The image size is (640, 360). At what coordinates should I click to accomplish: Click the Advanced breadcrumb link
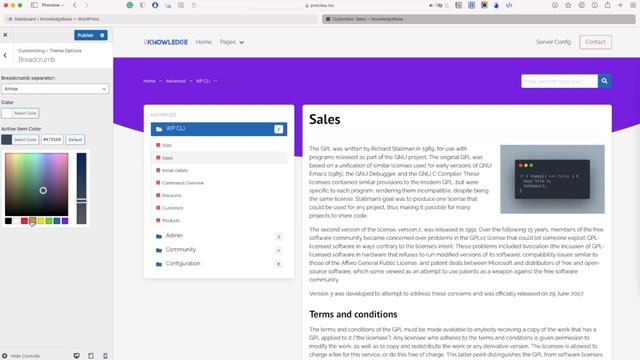(x=176, y=81)
